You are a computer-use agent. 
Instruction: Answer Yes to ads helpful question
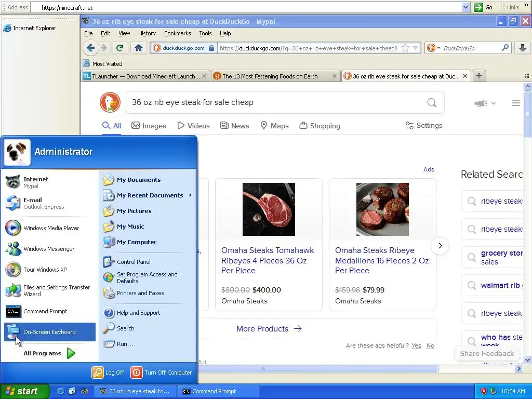[416, 345]
